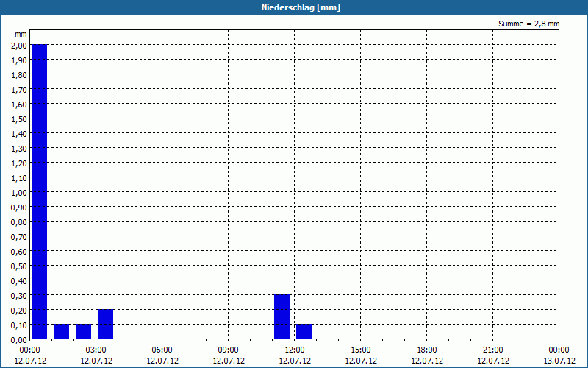Select y-axis value 1,30
Screen dimensions: 588x368
20,149
